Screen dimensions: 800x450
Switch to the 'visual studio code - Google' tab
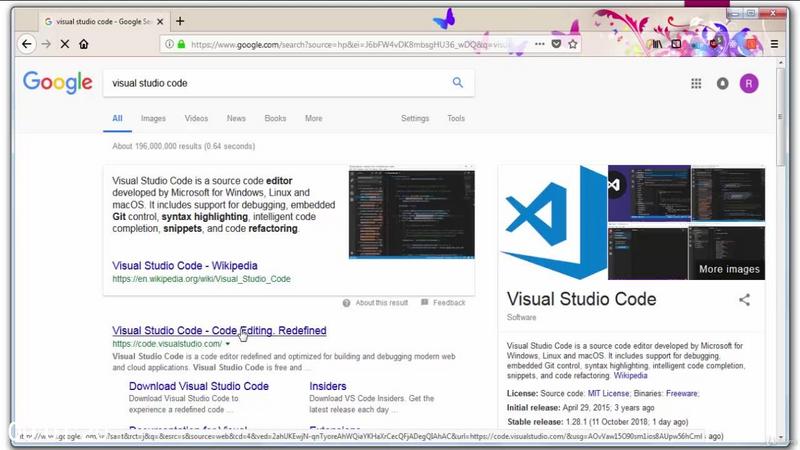pyautogui.click(x=102, y=21)
